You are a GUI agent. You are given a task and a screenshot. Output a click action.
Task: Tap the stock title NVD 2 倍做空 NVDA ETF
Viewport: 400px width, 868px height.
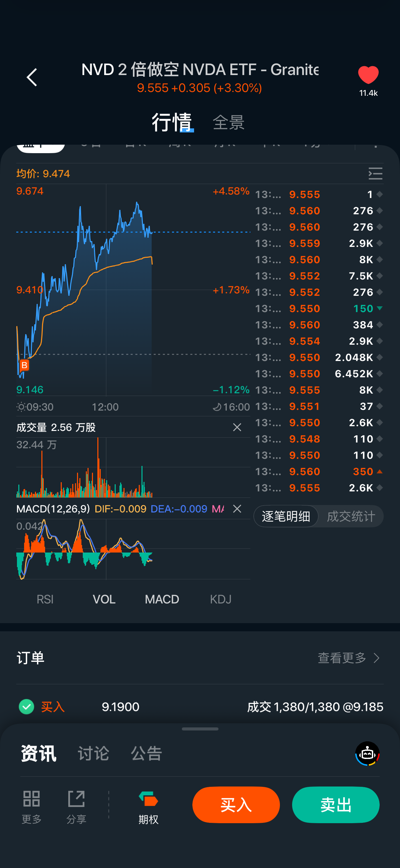pyautogui.click(x=200, y=70)
